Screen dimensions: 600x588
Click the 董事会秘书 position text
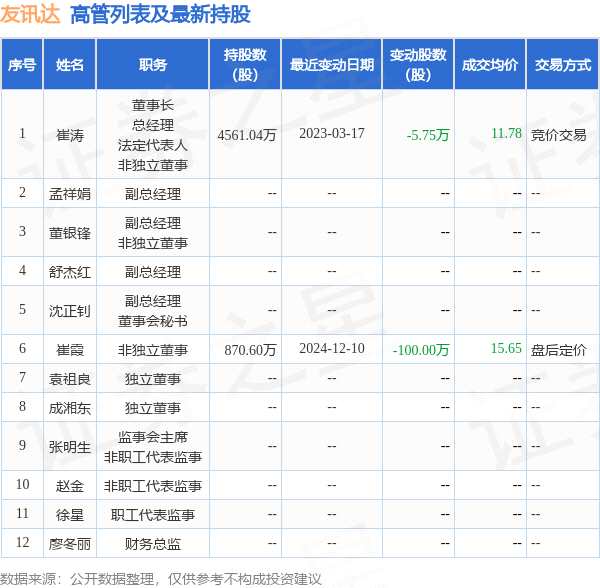[153, 321]
